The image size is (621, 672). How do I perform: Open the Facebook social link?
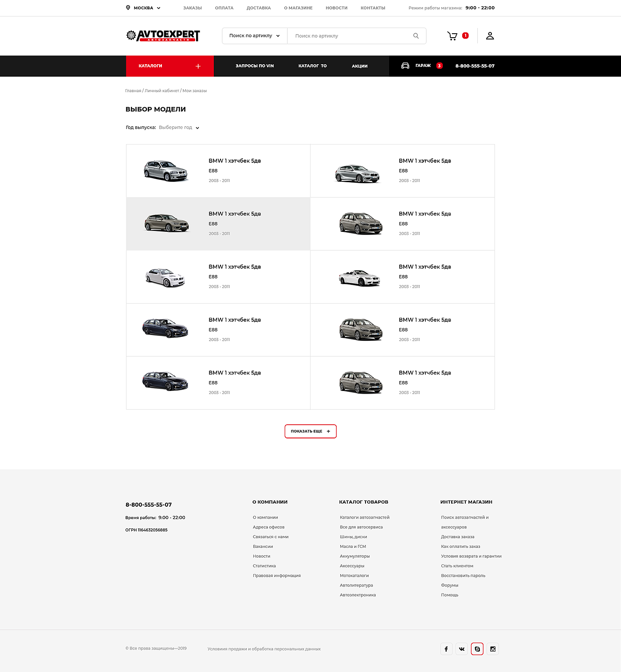(446, 649)
